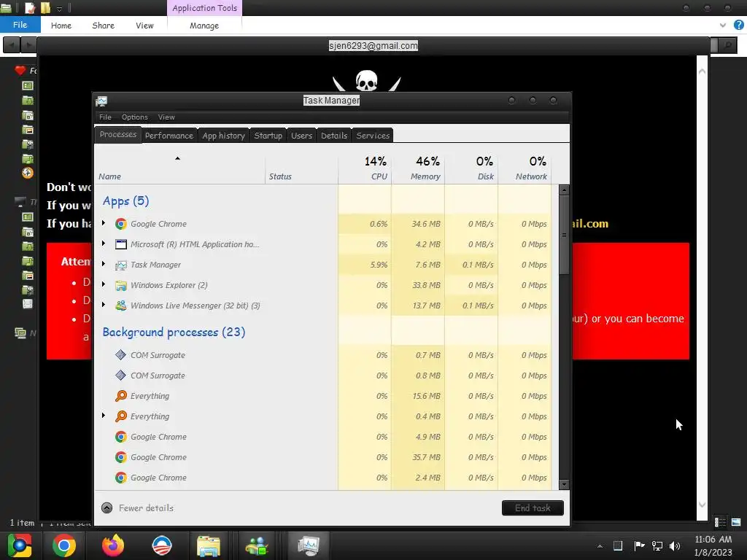This screenshot has height=560, width=747.
Task: Click Favorites heart icon in Explorer sidebar
Action: point(20,71)
